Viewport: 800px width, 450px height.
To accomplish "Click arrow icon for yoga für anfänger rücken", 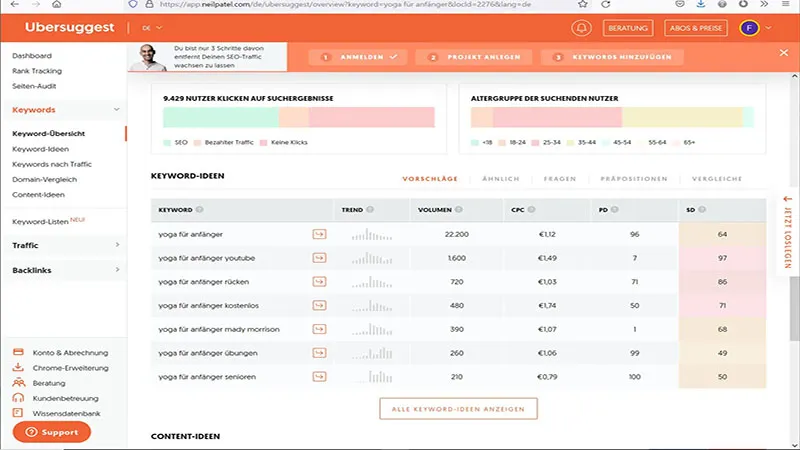I will [319, 282].
